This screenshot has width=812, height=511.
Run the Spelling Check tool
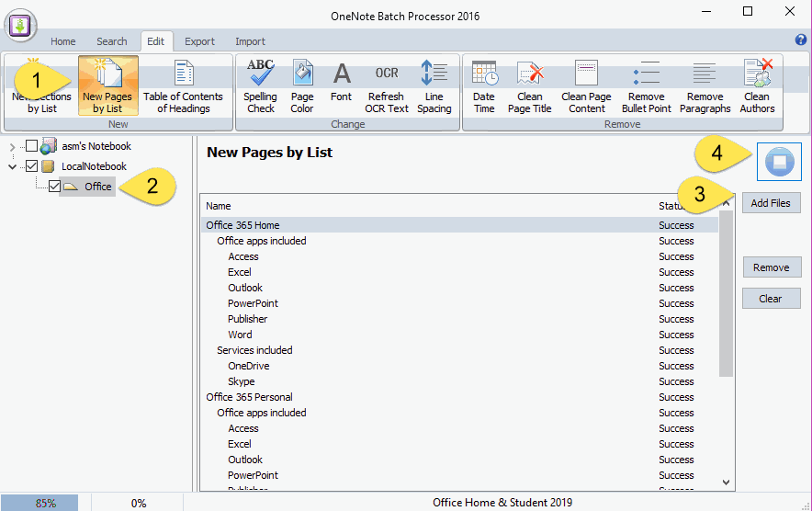261,85
